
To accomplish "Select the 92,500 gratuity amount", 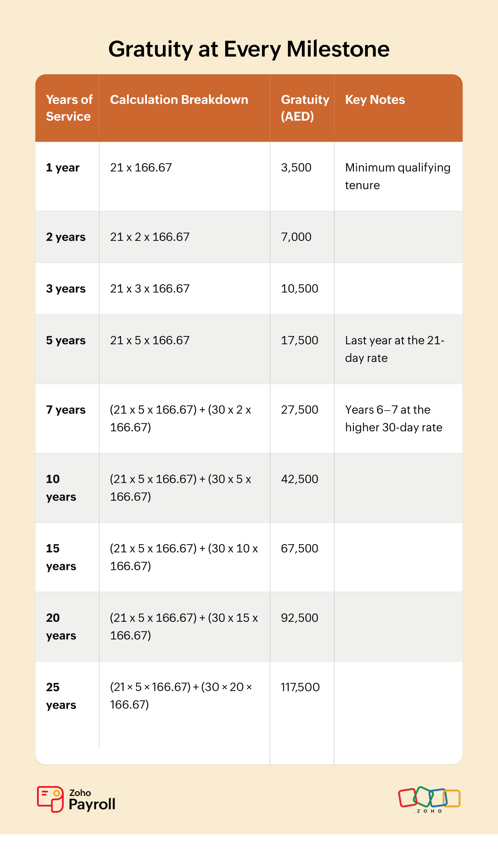I will tap(300, 618).
